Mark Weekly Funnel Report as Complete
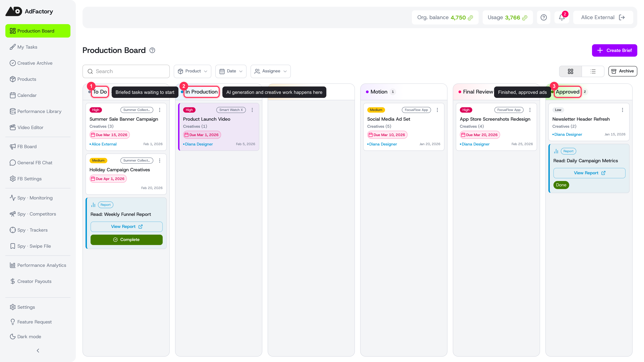 [x=126, y=240]
